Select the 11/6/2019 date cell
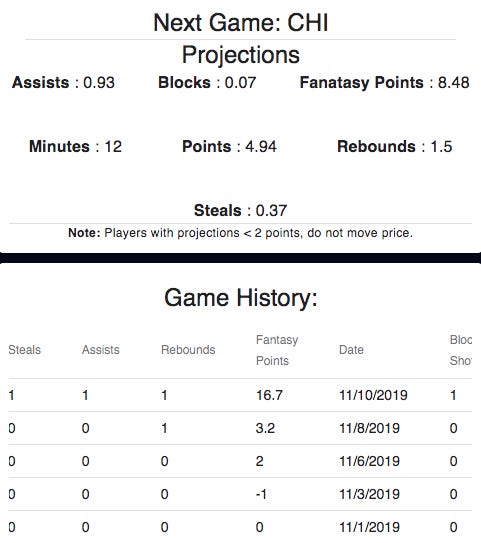This screenshot has height=543, width=481. click(x=369, y=461)
